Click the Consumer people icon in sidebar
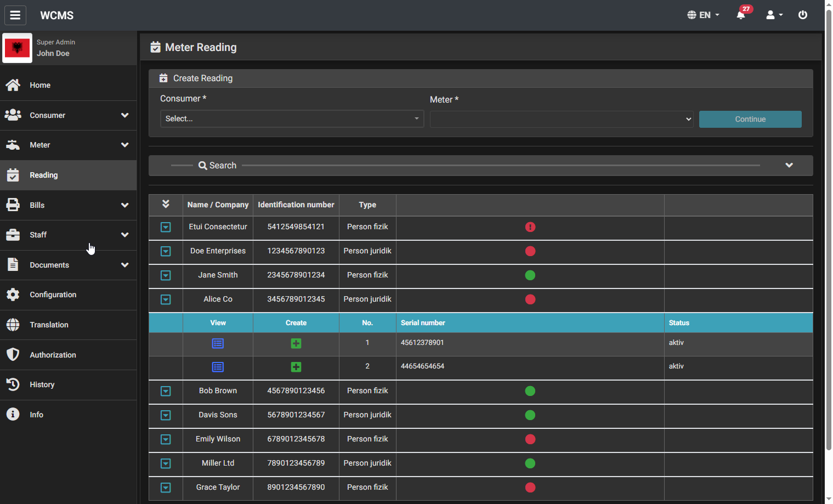The width and height of the screenshot is (833, 504). pos(13,115)
